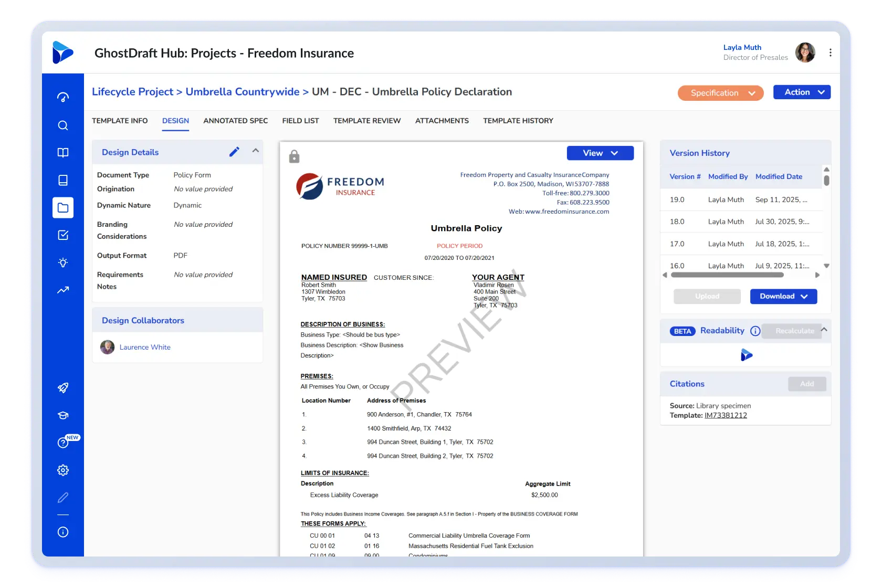Click Version History vertical scrollbar thumb
882x588 pixels.
[x=826, y=180]
